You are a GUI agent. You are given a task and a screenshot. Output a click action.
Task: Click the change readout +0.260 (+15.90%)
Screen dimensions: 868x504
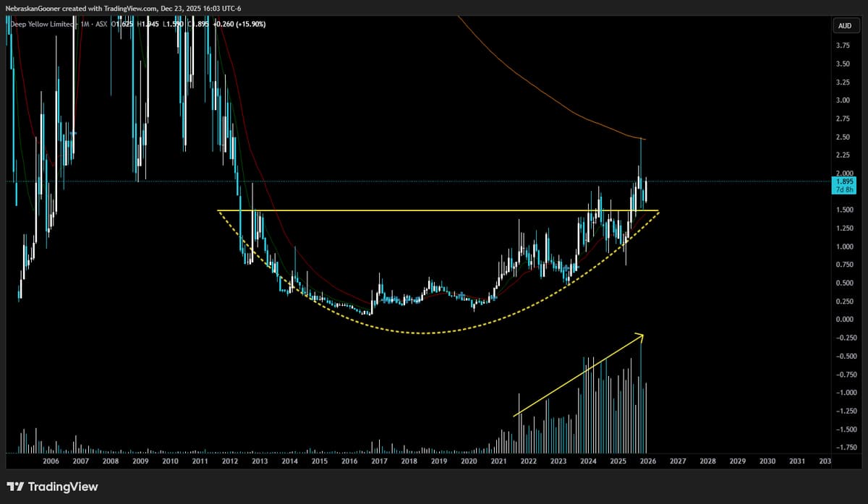click(241, 24)
